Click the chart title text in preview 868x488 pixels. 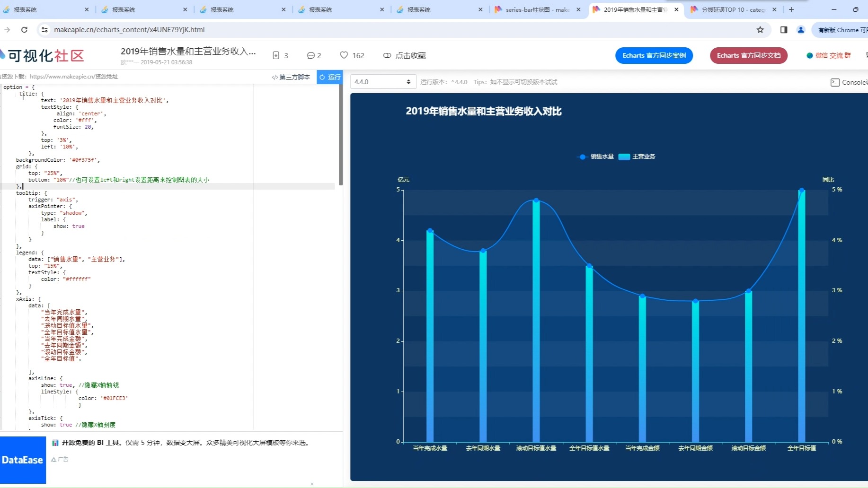pyautogui.click(x=483, y=111)
